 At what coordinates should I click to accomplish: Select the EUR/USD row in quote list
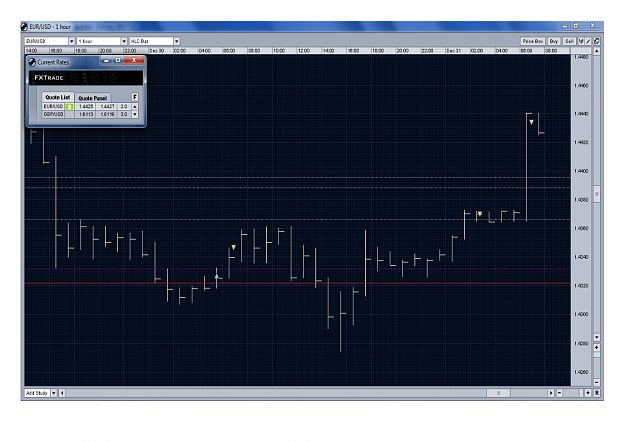86,106
